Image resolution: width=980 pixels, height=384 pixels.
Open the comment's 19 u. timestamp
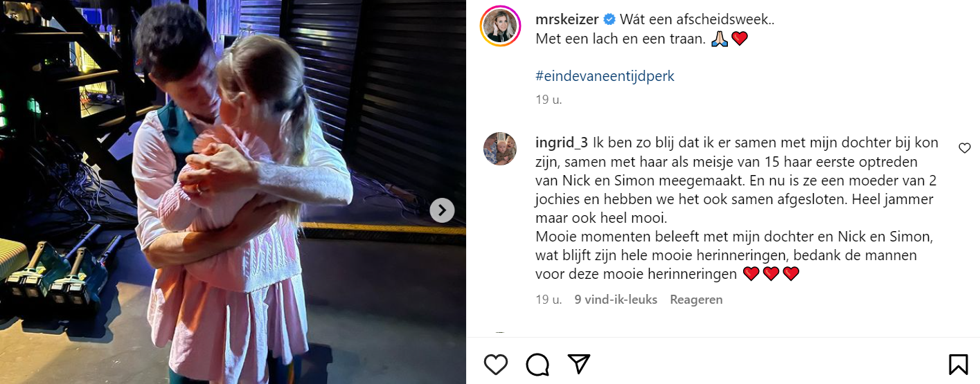tap(549, 300)
